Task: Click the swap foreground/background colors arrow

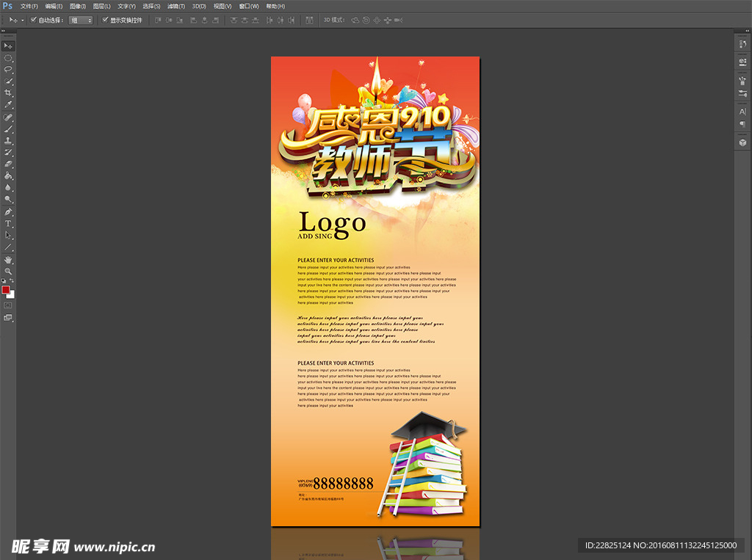Action: (x=12, y=281)
